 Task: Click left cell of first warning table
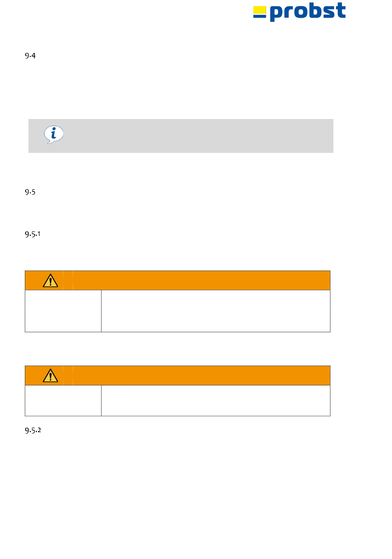(x=63, y=311)
